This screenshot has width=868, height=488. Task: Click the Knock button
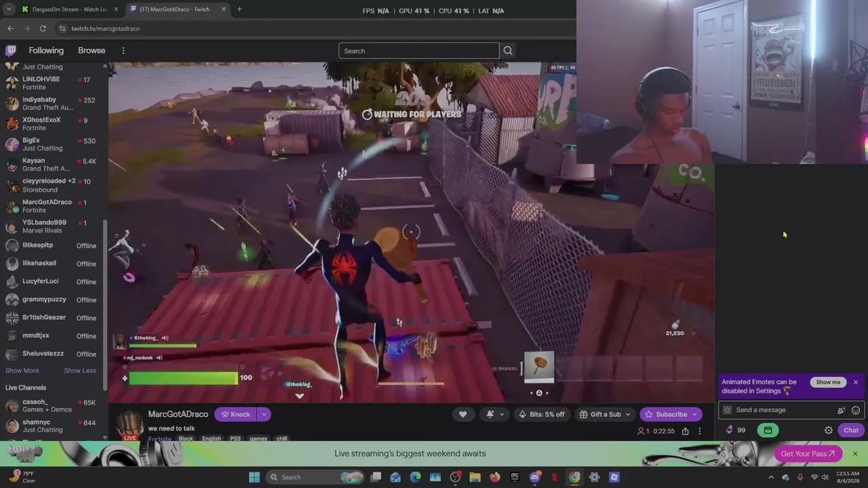[235, 414]
